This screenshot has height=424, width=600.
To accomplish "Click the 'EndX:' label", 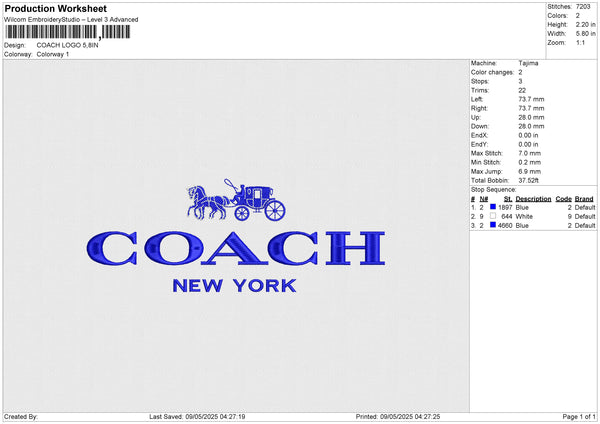I will [480, 135].
